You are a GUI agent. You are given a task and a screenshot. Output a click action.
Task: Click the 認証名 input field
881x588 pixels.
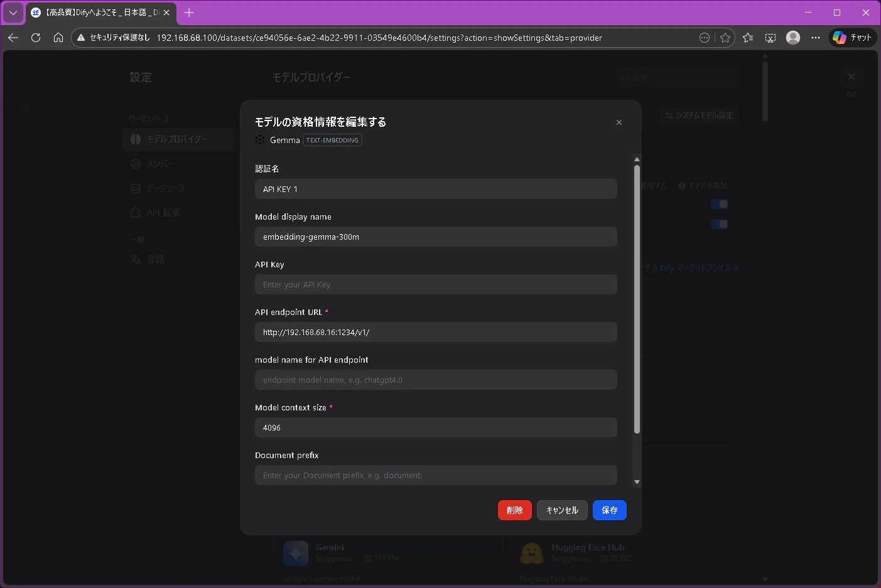pyautogui.click(x=436, y=189)
